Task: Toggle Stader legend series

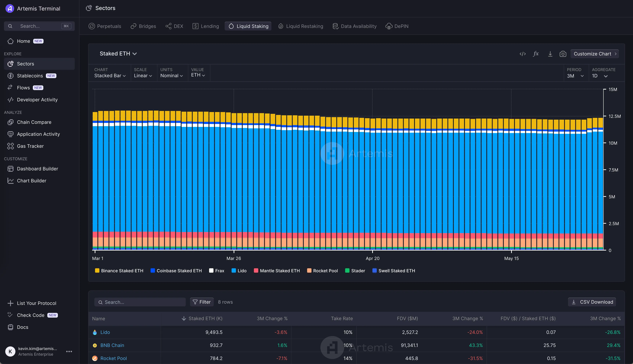Action: (355, 271)
